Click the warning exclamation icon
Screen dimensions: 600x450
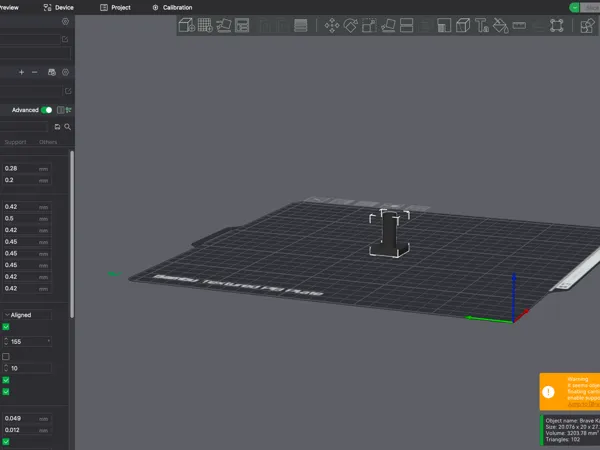[548, 392]
